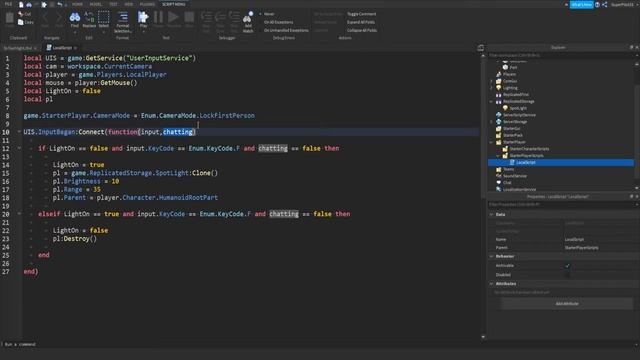640x360 pixels.
Task: Toggle the Archivable checkbox
Action: (567, 266)
